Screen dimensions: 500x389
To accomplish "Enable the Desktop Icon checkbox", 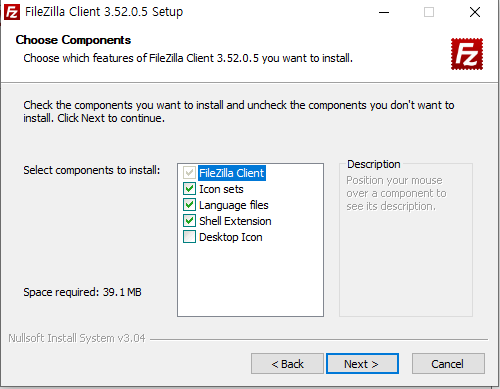I will tap(189, 237).
